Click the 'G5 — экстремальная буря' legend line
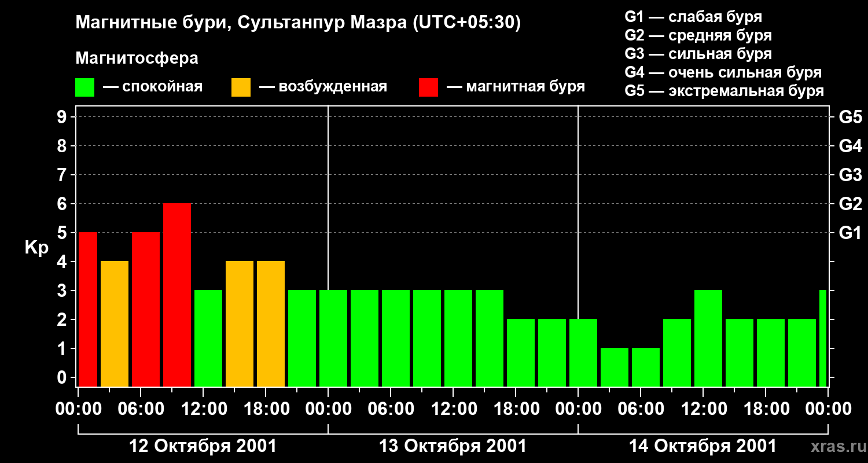 (724, 91)
